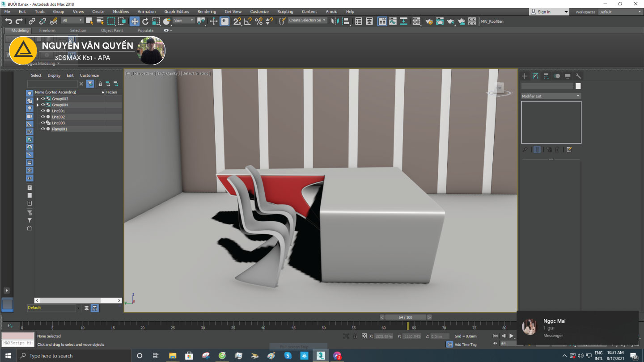Open Render Setup teapot icon

[429, 21]
